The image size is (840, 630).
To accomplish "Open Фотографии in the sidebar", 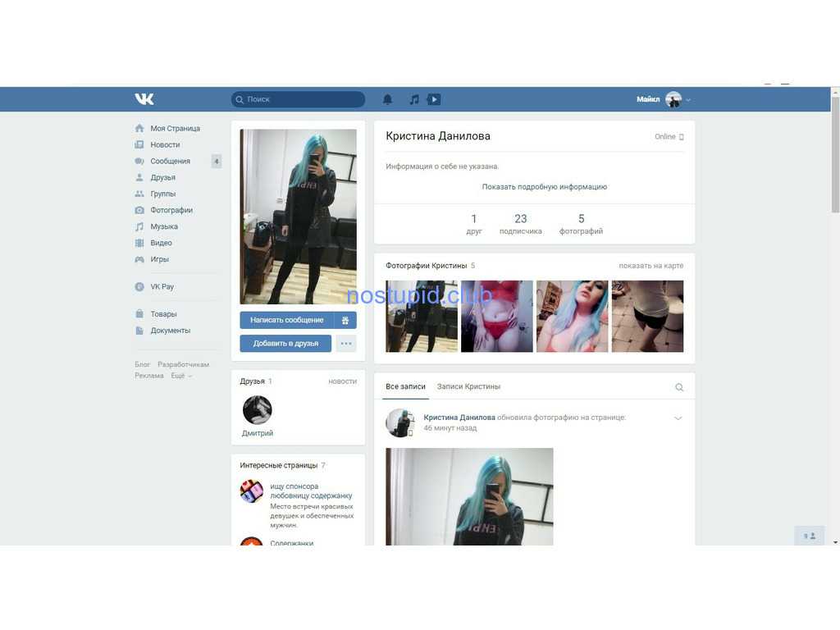I will pyautogui.click(x=171, y=210).
